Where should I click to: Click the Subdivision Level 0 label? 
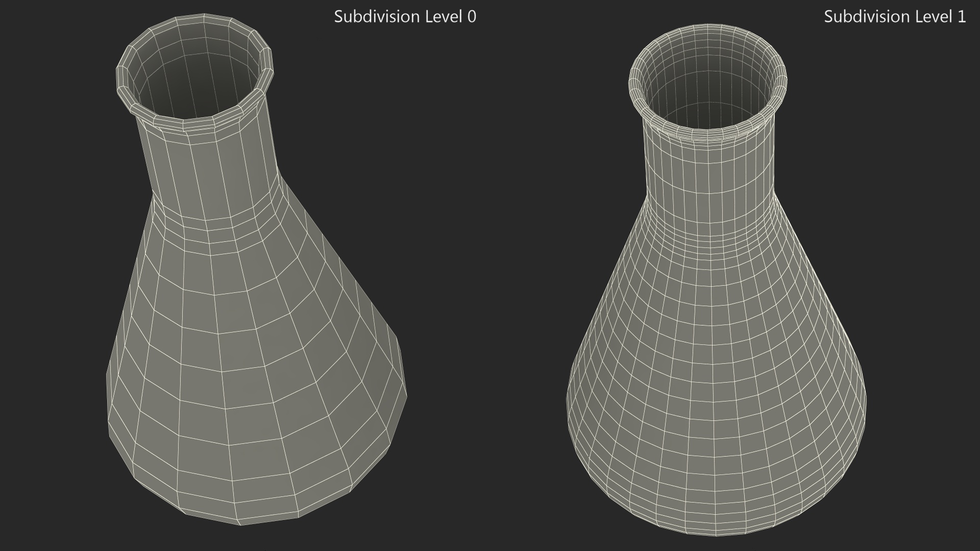[405, 16]
